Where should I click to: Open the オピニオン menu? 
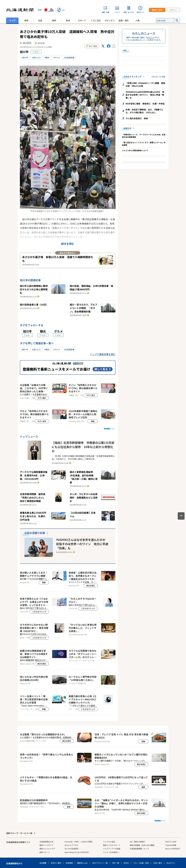[109, 21]
